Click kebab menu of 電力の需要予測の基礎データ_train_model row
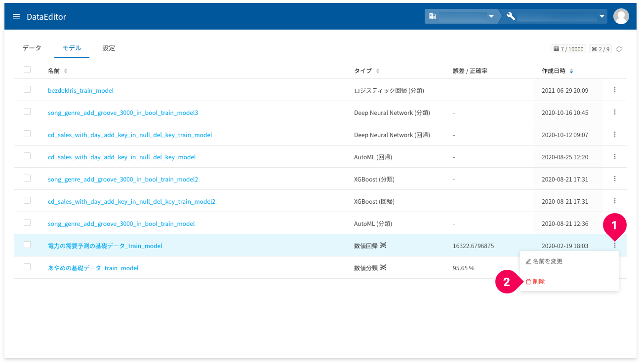This screenshot has height=364, width=641. (615, 245)
